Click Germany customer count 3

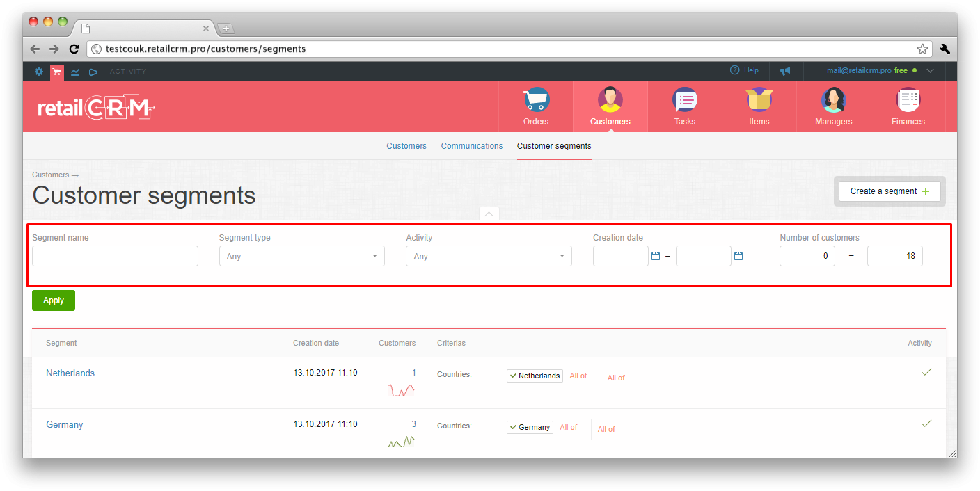[413, 424]
